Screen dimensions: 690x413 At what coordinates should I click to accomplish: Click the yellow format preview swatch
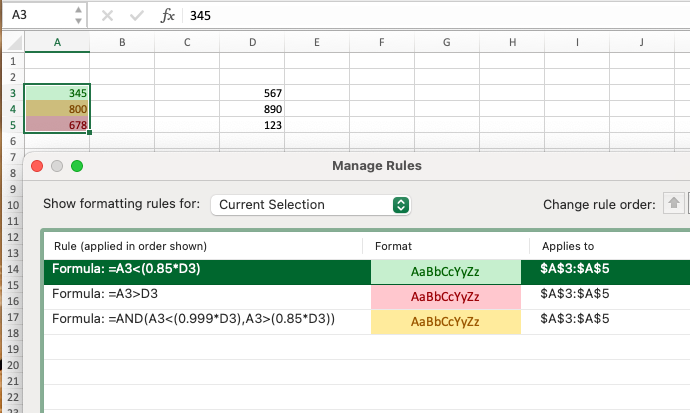tap(446, 322)
